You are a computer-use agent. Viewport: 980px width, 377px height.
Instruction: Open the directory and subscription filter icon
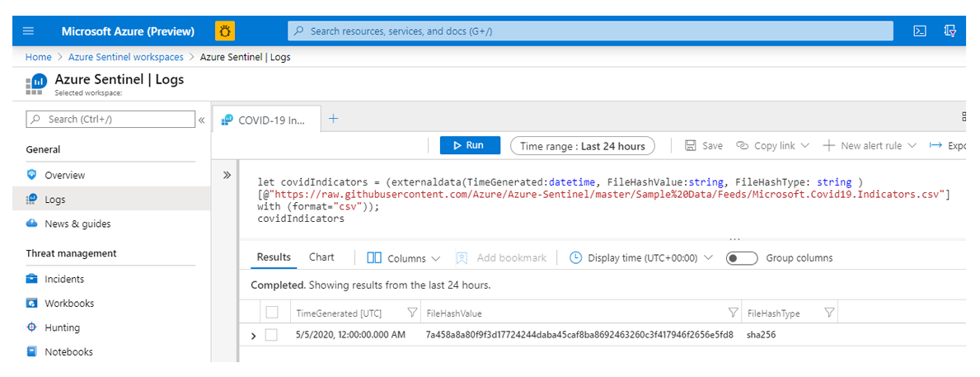tap(950, 31)
